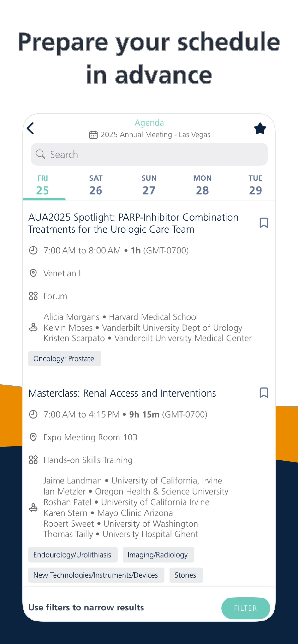Bookmark the AUA2025 Spotlight PARP-Inhibitor session

pyautogui.click(x=264, y=223)
